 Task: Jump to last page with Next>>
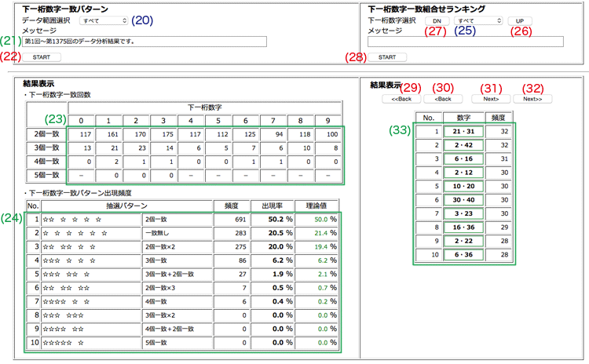click(532, 99)
